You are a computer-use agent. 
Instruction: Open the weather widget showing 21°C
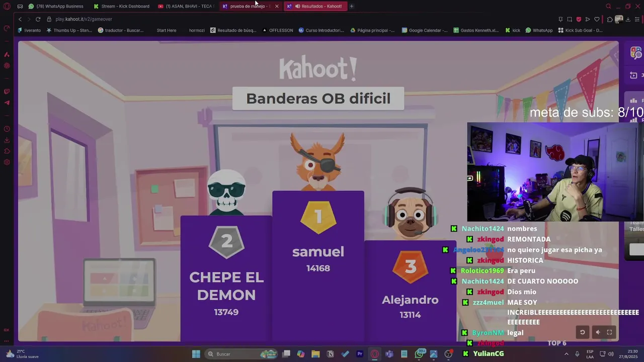pyautogui.click(x=22, y=354)
